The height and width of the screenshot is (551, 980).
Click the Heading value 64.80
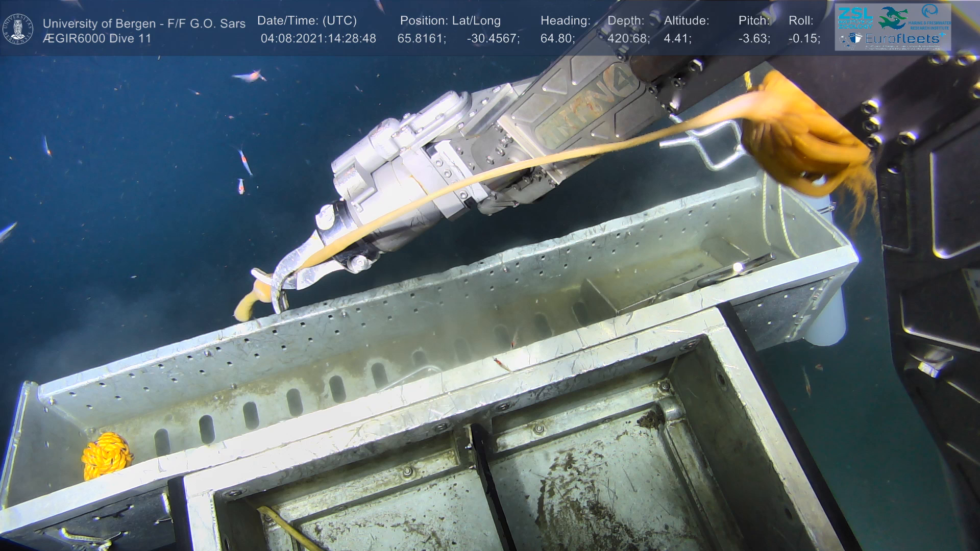click(x=557, y=39)
